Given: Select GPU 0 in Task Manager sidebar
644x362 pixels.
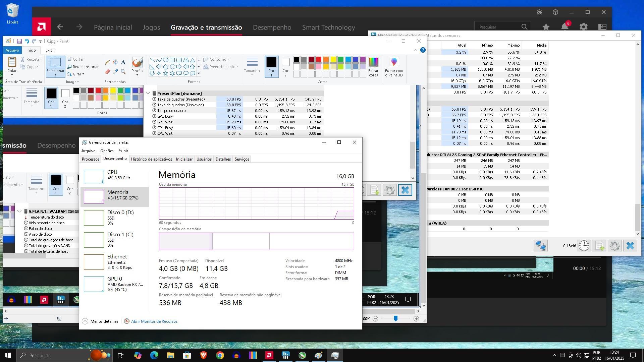Looking at the screenshot, I should tap(115, 284).
